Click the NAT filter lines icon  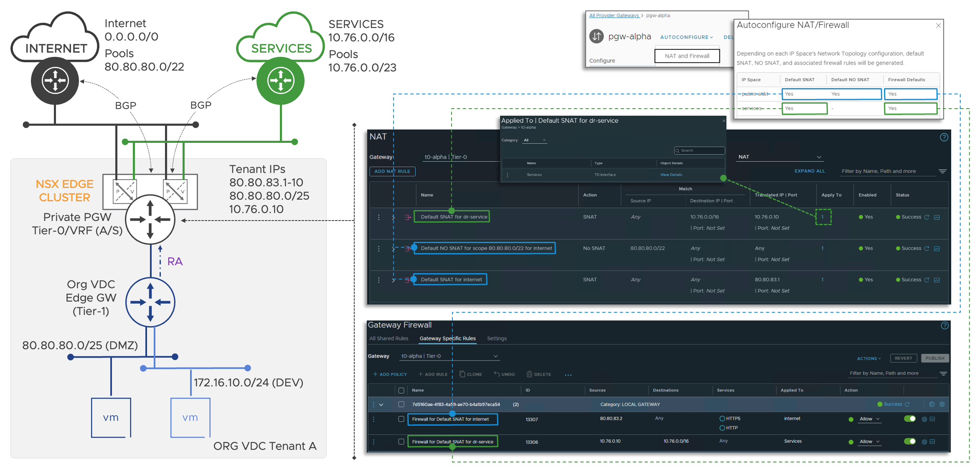click(x=942, y=171)
